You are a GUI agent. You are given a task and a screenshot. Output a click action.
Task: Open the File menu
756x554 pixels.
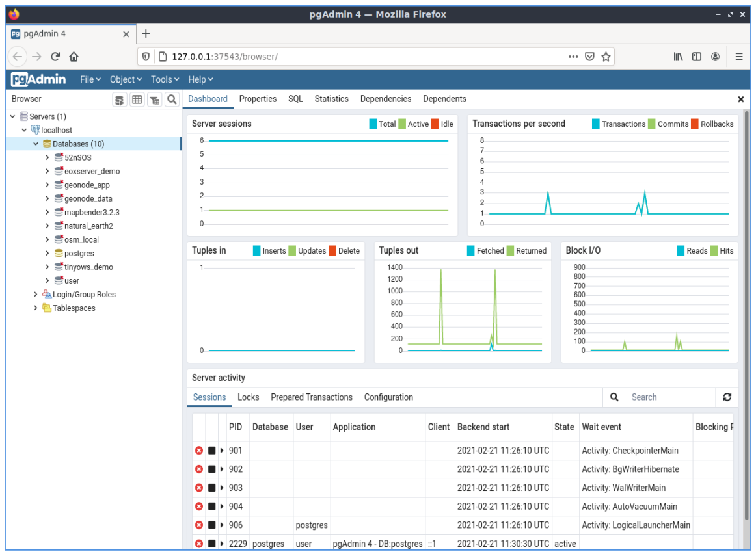click(90, 79)
